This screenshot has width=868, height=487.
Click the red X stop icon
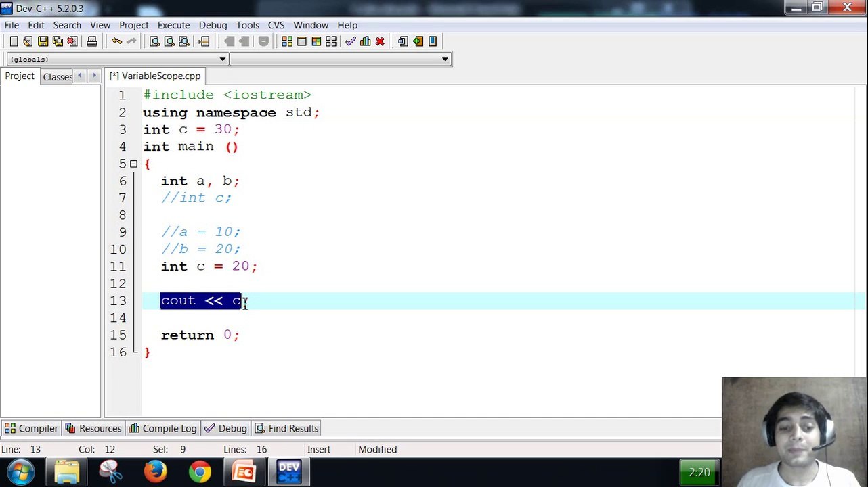coord(380,41)
